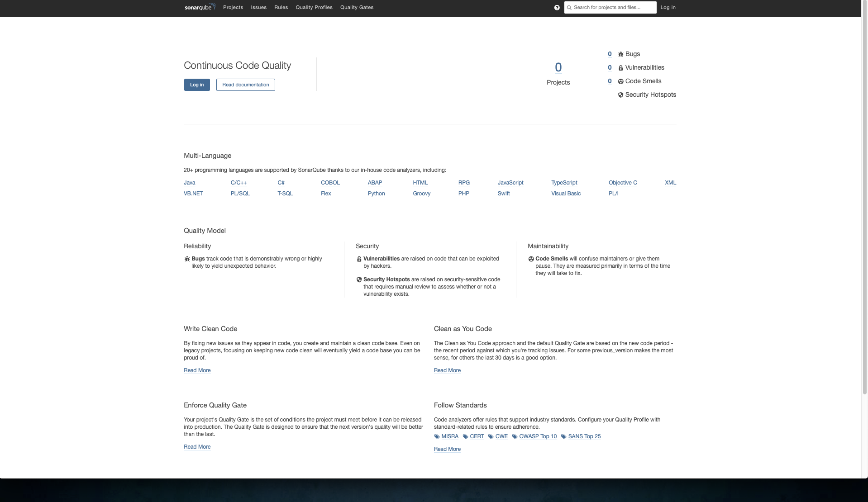Open the PHP language link
The width and height of the screenshot is (868, 502).
(464, 194)
